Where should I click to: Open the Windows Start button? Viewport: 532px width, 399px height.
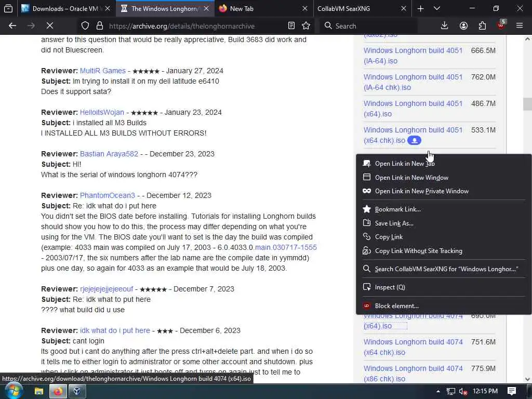click(x=13, y=391)
